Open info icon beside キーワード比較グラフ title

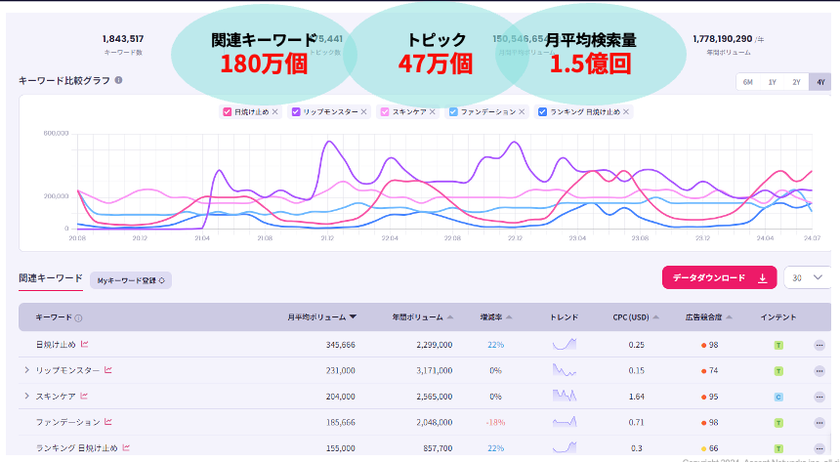click(118, 80)
